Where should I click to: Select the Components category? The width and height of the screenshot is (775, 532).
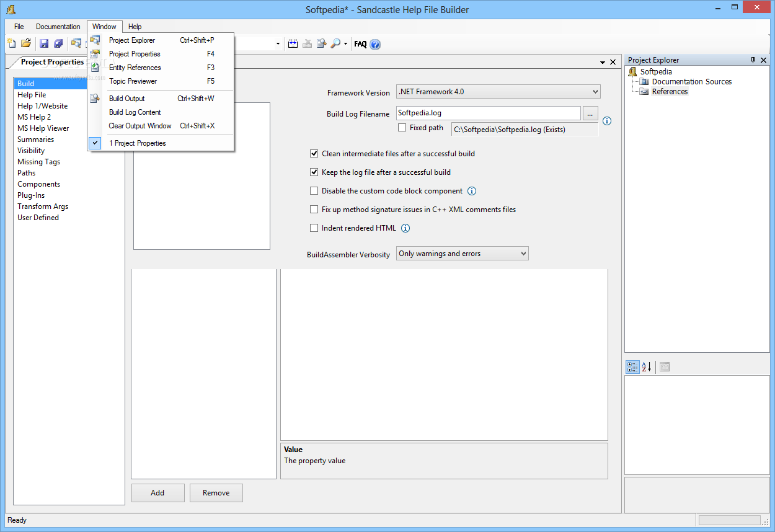[x=39, y=184]
